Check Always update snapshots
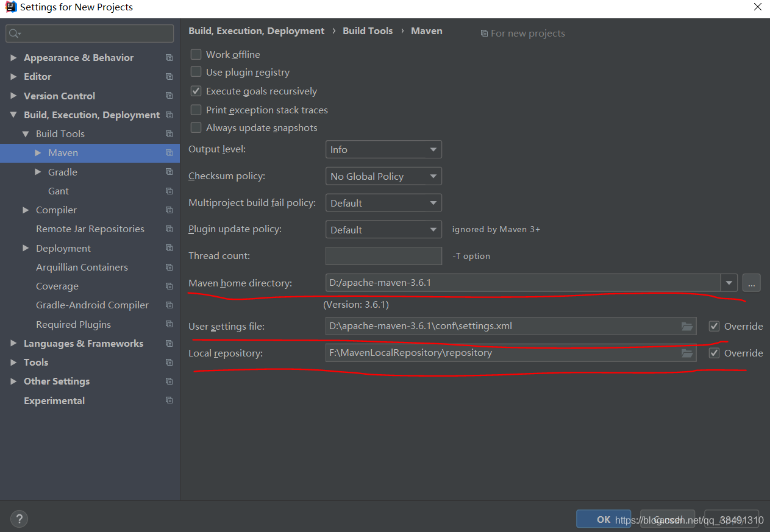Screen dimensions: 770x532 point(196,127)
